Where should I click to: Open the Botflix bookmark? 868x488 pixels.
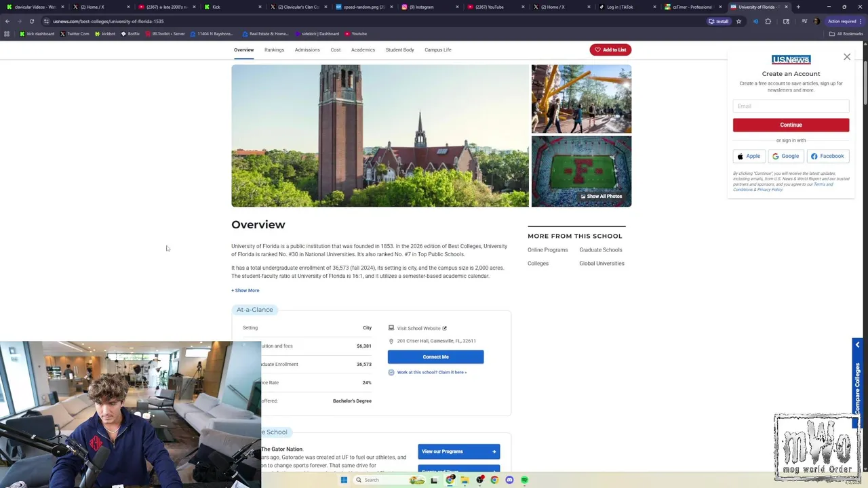tap(130, 33)
